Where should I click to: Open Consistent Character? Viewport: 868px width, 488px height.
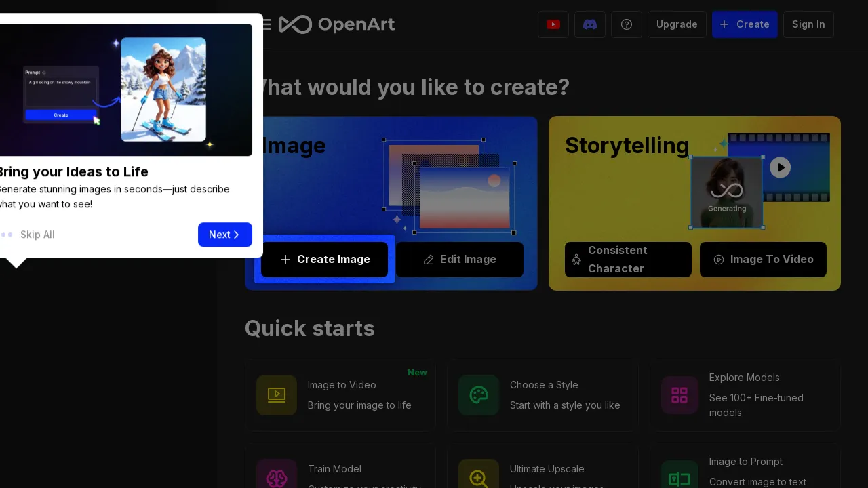pyautogui.click(x=628, y=260)
